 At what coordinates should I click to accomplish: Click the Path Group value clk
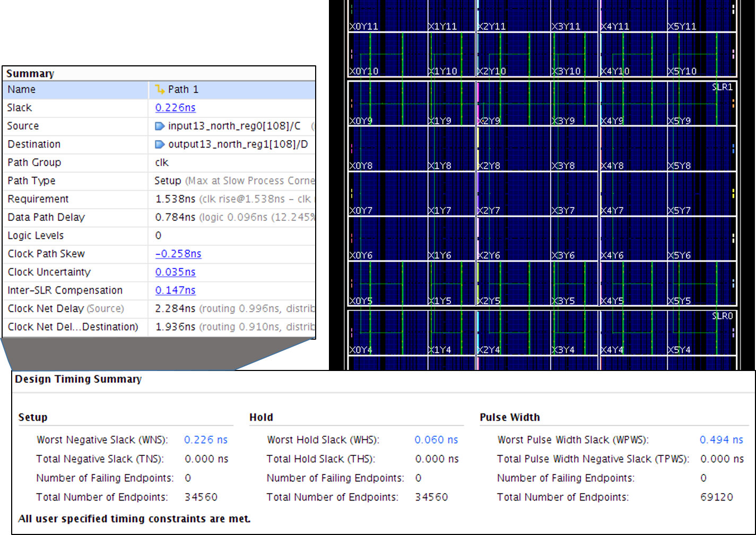(x=162, y=162)
